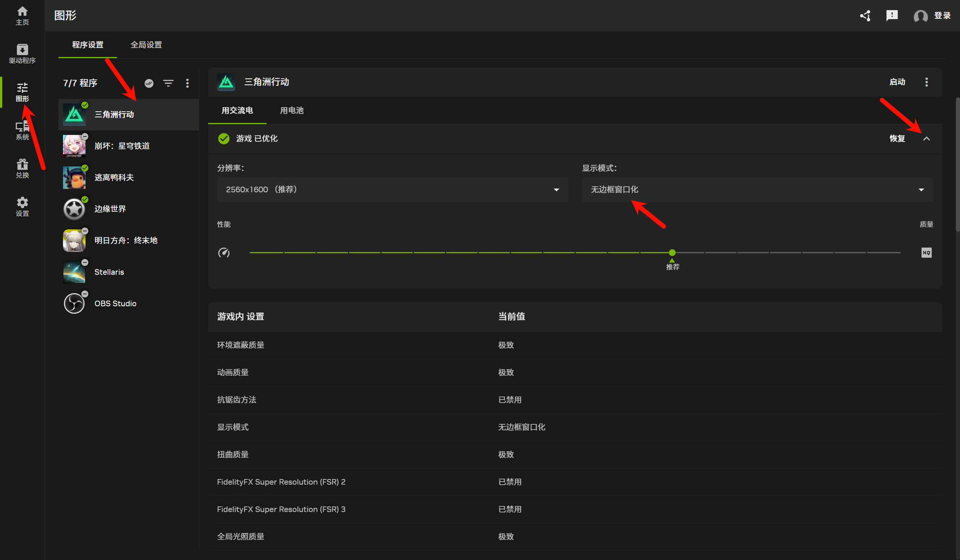Screen dimensions: 960x560
Task: Select the 用电池 tab
Action: click(291, 111)
